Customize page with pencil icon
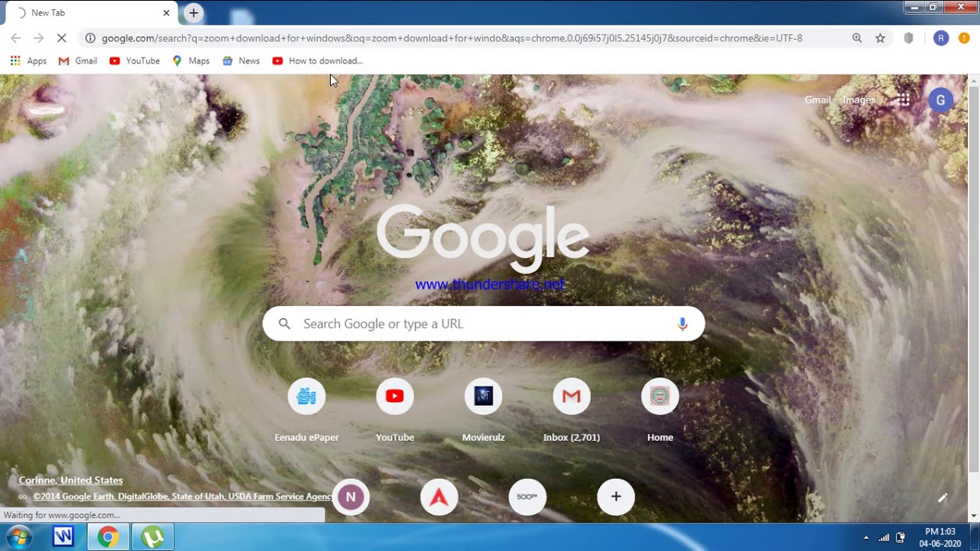 click(942, 497)
